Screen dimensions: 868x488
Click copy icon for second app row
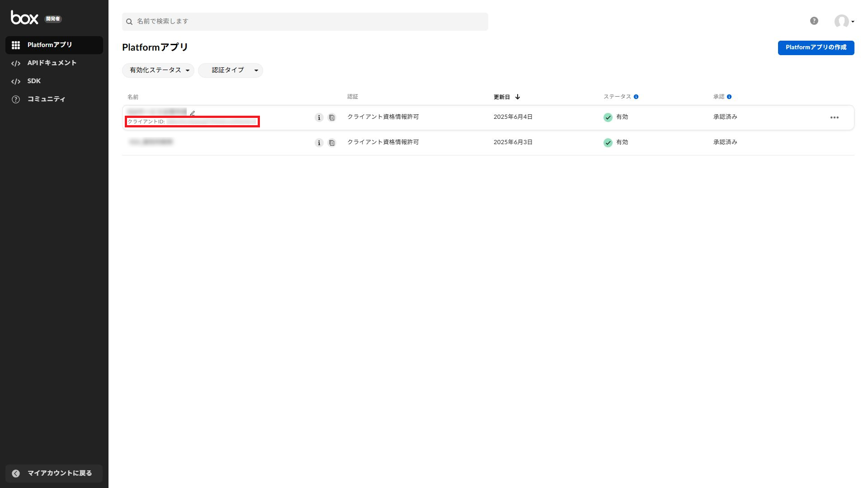332,143
